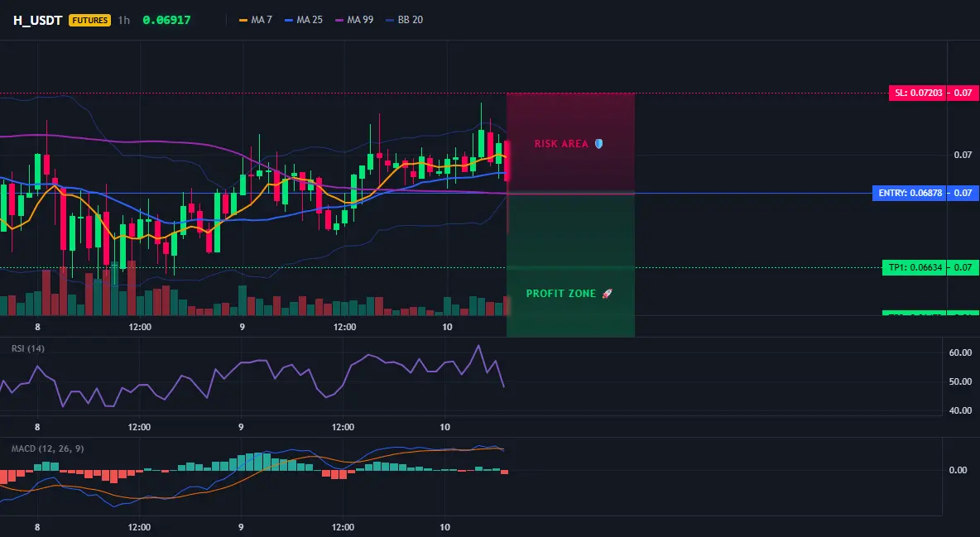
Task: Click date 9 on the RSI time axis
Action: tap(241, 427)
